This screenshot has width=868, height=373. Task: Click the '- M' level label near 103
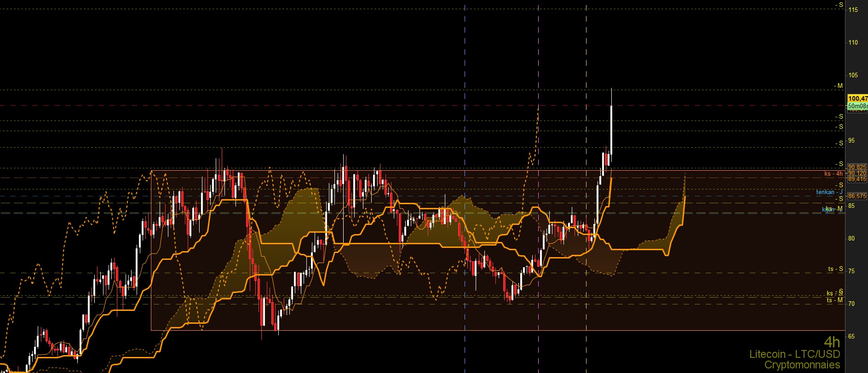(x=838, y=86)
